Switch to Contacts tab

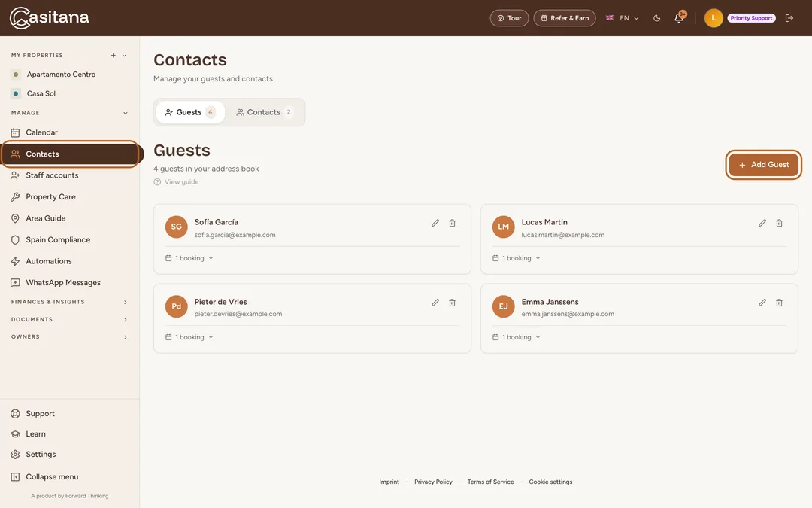click(264, 112)
